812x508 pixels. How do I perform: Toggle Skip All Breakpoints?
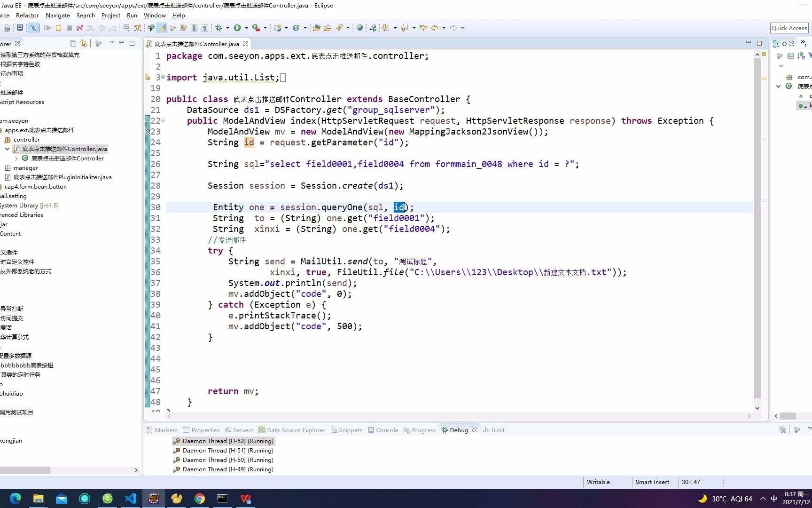point(33,28)
